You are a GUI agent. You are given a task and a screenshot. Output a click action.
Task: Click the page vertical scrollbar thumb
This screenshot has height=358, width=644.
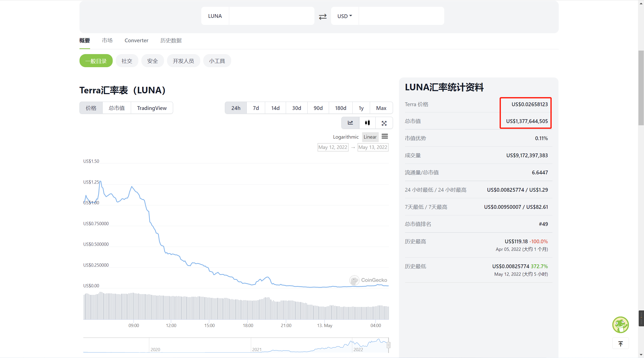[x=641, y=88]
